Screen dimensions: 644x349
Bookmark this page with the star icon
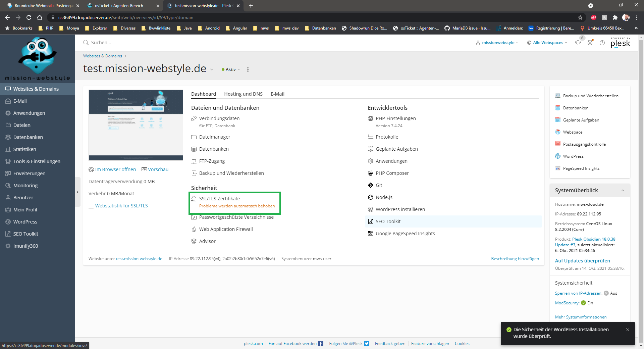pyautogui.click(x=580, y=17)
